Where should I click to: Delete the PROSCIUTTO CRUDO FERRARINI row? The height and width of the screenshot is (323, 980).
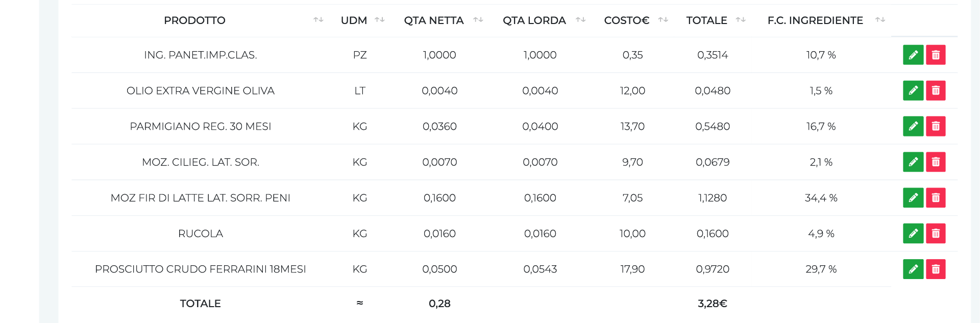[936, 269]
